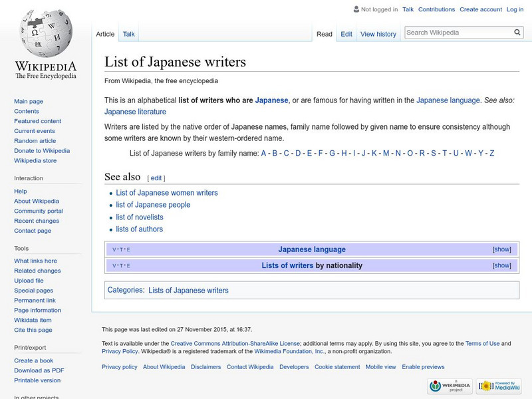
Task: Click the Wikipedia globe logo
Action: 45,35
